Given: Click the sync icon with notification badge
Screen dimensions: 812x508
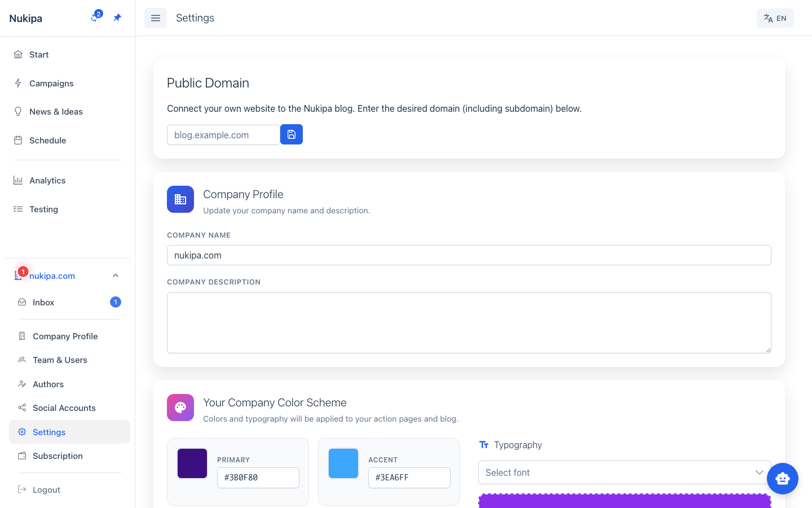Looking at the screenshot, I should tap(95, 17).
